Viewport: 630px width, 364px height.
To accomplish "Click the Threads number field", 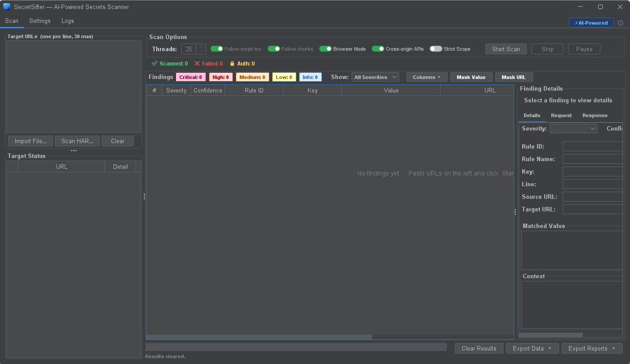I will (189, 49).
